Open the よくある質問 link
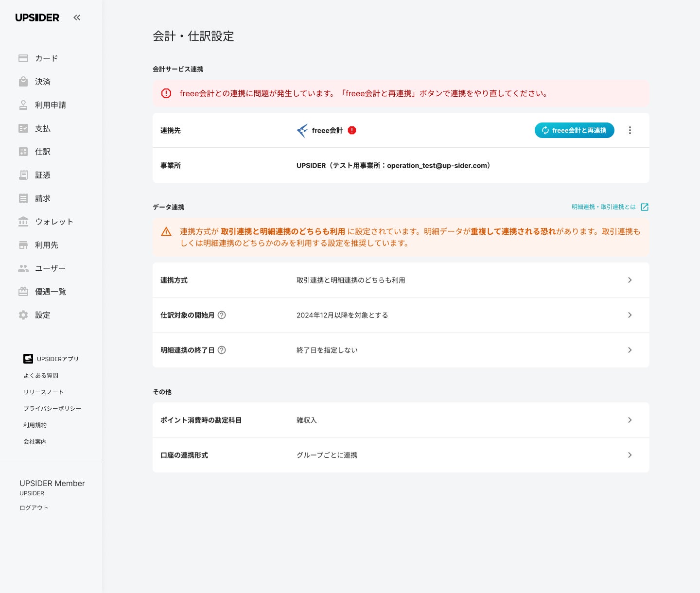The image size is (700, 593). pyautogui.click(x=41, y=375)
